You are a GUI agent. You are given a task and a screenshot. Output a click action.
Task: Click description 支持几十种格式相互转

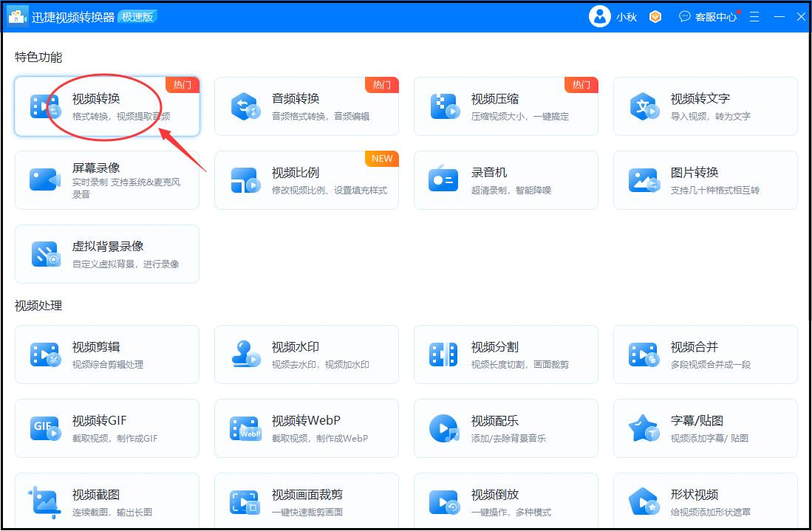click(x=715, y=191)
